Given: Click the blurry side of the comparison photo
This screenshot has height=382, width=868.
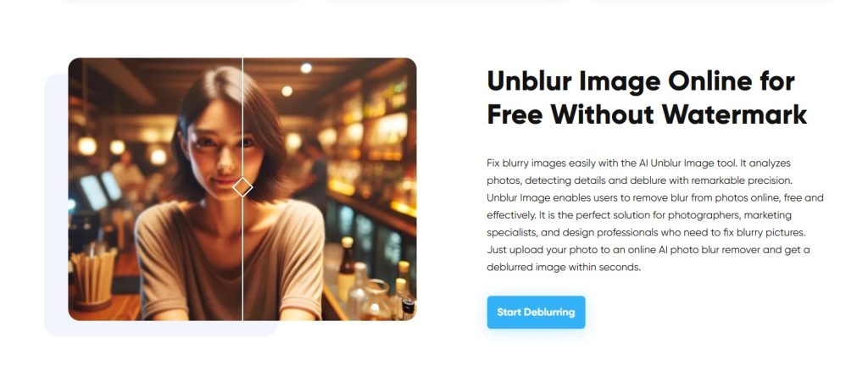Looking at the screenshot, I should (x=155, y=189).
